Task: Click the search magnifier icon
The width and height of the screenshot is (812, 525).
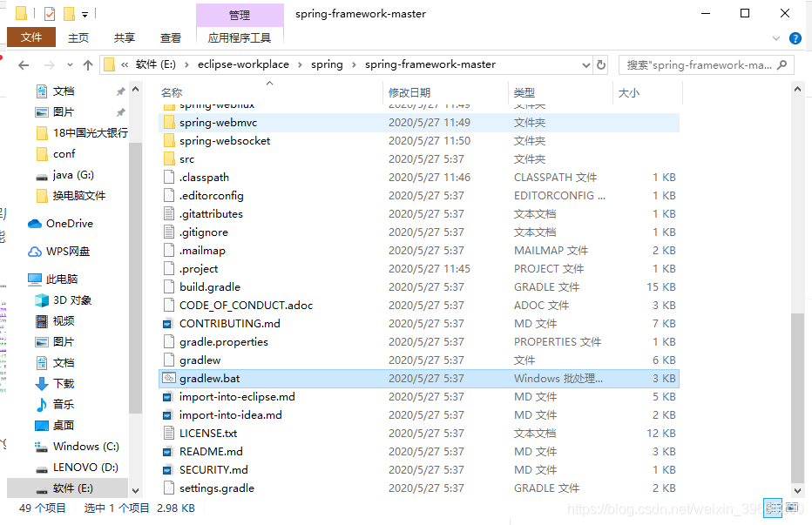Action: (782, 64)
